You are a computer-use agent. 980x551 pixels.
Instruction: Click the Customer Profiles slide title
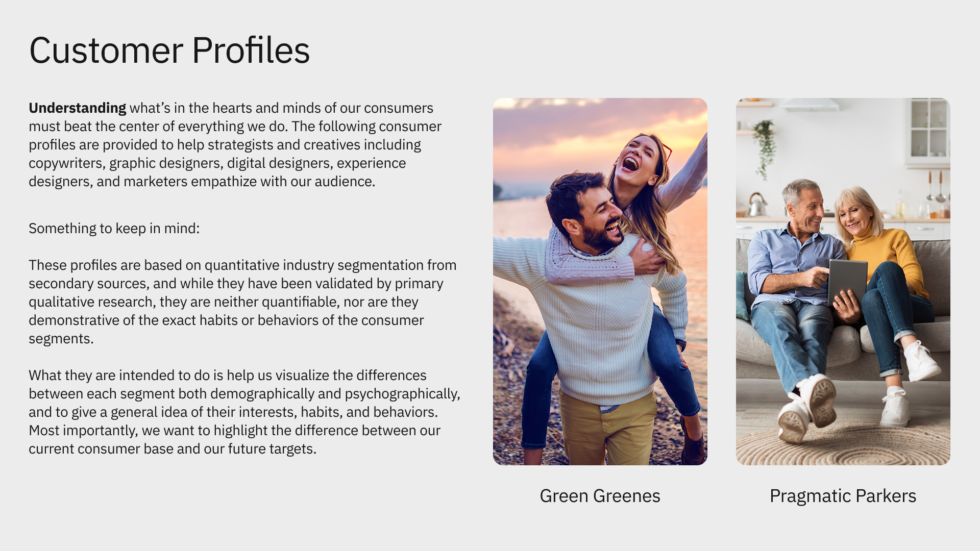tap(169, 51)
